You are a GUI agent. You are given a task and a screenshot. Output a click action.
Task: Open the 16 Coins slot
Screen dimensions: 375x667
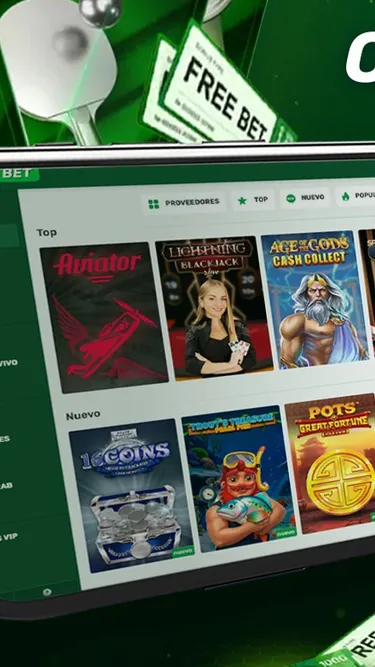[132, 496]
